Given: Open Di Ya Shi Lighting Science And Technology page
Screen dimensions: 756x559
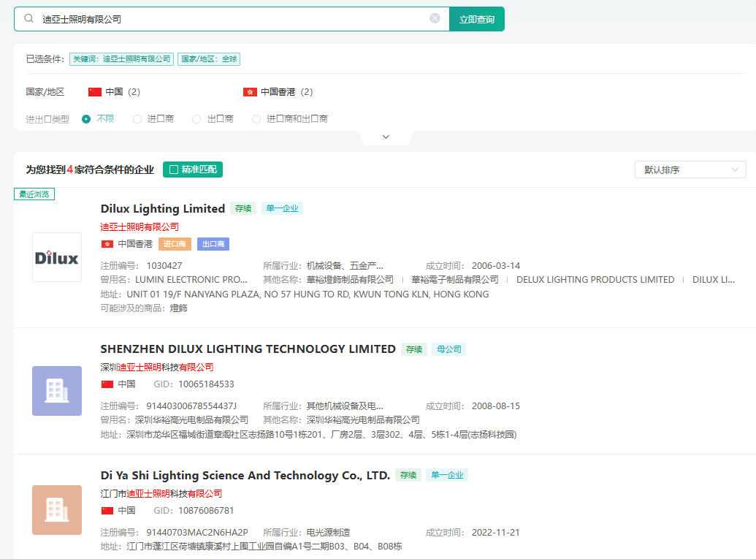Looking at the screenshot, I should (245, 475).
